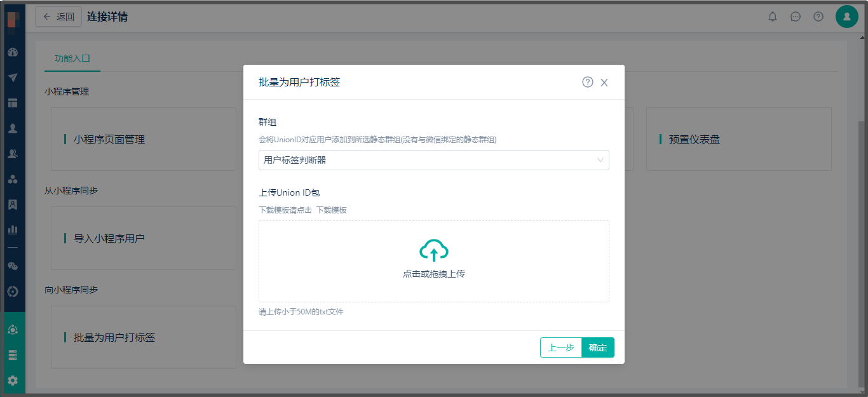This screenshot has height=397, width=868.
Task: Open the 小程序页面管理 card
Action: (144, 139)
